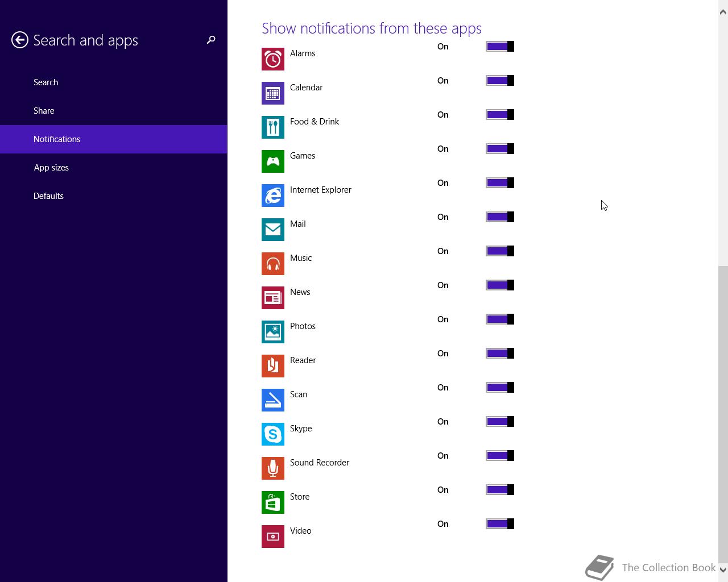Toggle Scan notifications switch

tap(500, 388)
